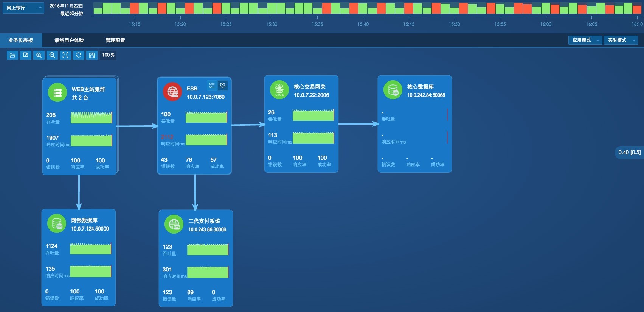Open the 应用模式 dropdown
This screenshot has height=312, width=644.
tap(585, 40)
